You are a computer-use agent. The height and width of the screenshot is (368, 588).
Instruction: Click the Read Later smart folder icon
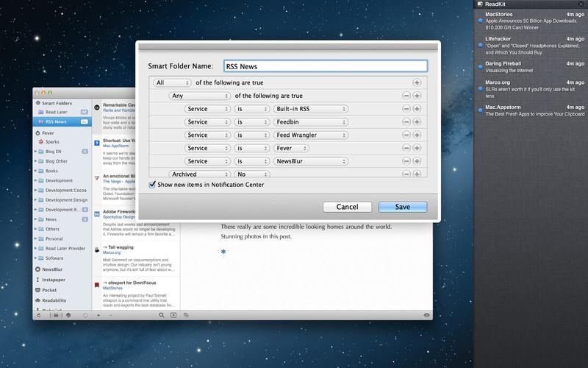tap(41, 112)
